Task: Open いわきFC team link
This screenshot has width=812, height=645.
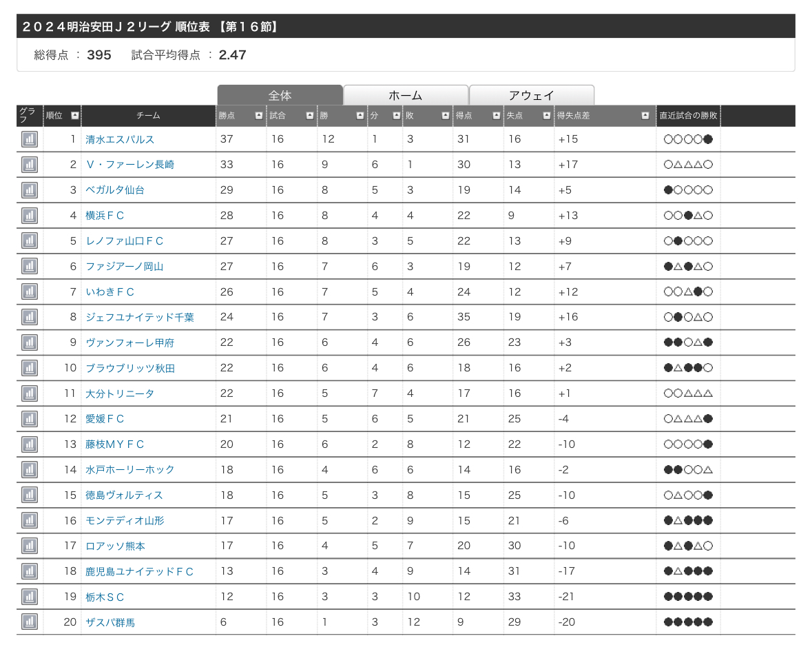Action: [110, 291]
